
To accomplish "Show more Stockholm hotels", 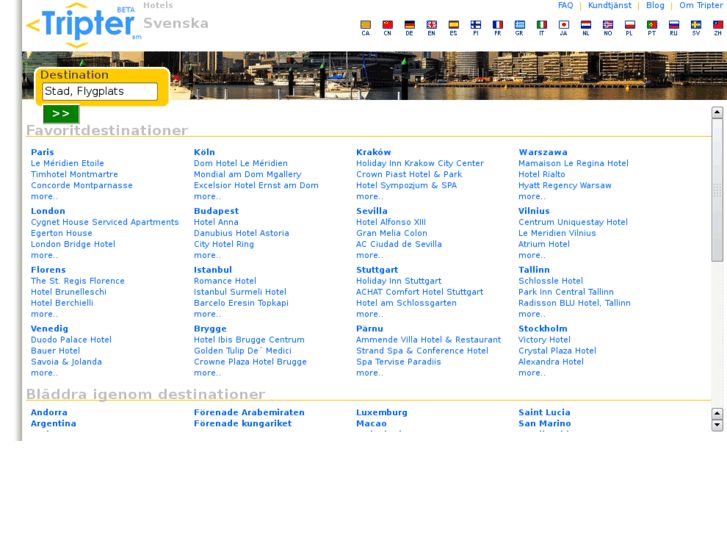I will 532,373.
